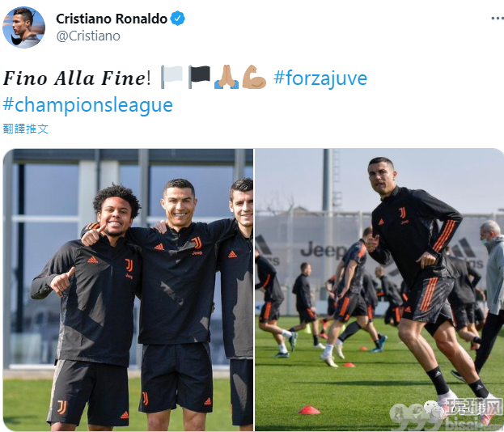Viewport: 504px width, 432px height.
Task: Click the black flag emoji
Action: tap(199, 77)
